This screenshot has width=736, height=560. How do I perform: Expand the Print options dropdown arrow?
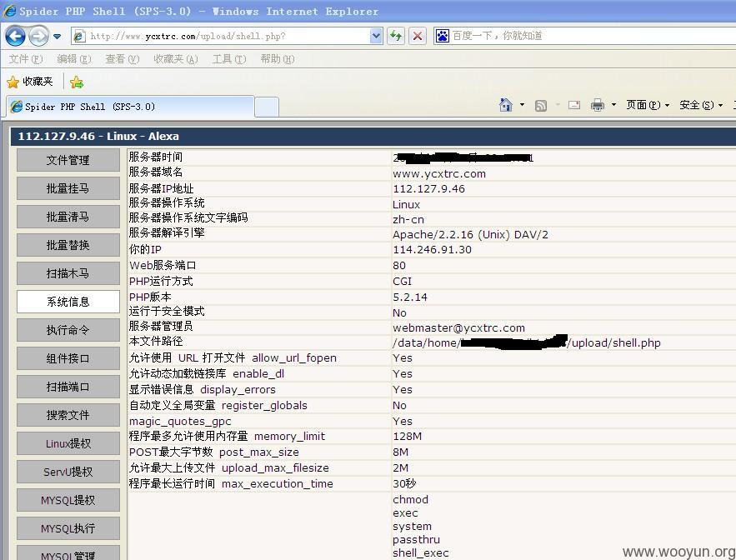click(613, 105)
